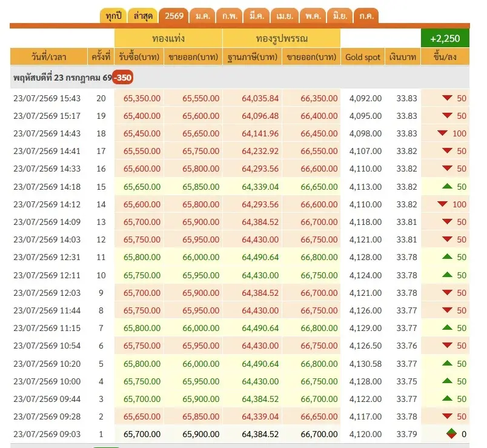Image resolution: width=487 pixels, height=448 pixels.
Task: Click the red-green diamond in update 1 row
Action: [451, 433]
